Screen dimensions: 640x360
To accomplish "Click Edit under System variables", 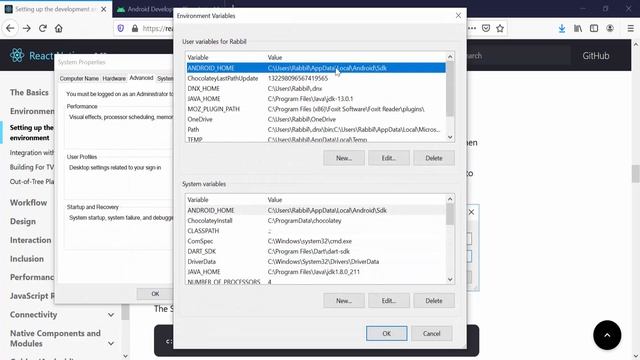I will click(389, 300).
